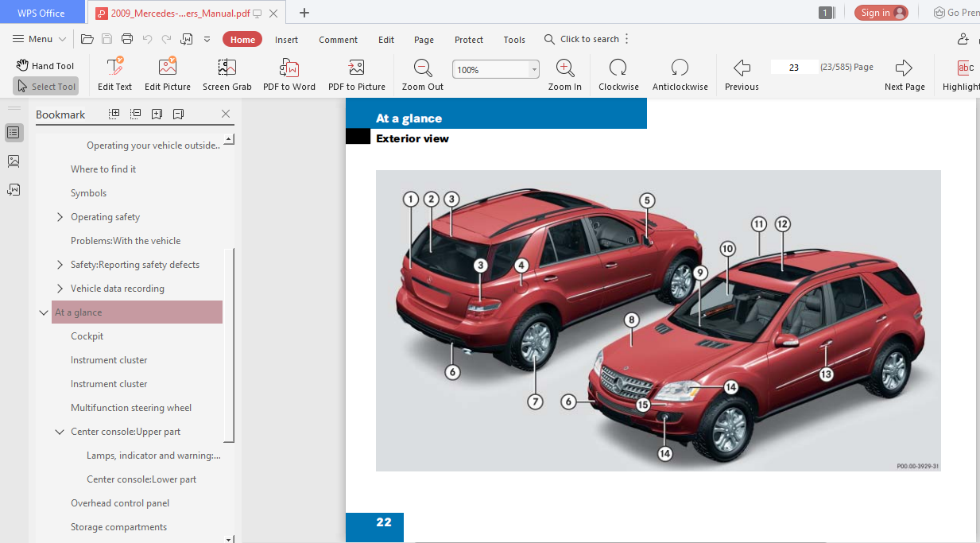Screen dimensions: 980x543
Task: Click the Print icon
Action: click(127, 39)
